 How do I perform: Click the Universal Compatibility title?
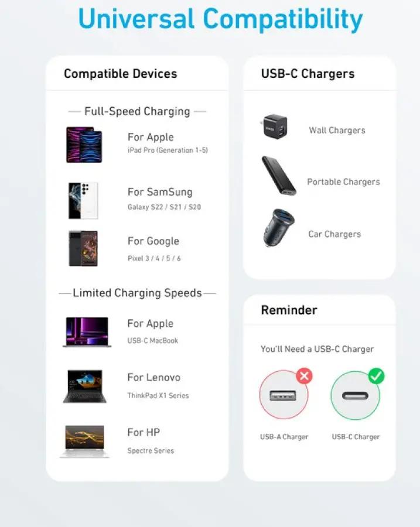(220, 19)
